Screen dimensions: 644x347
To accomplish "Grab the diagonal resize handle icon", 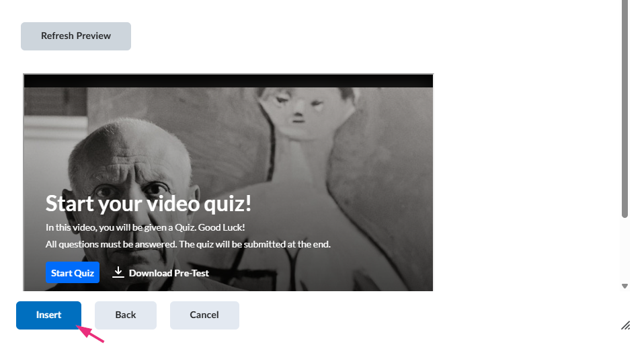I will coord(625,325).
